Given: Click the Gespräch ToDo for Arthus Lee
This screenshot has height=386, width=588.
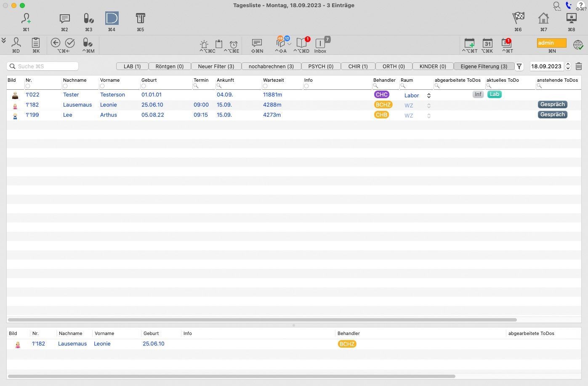Looking at the screenshot, I should click(x=552, y=115).
